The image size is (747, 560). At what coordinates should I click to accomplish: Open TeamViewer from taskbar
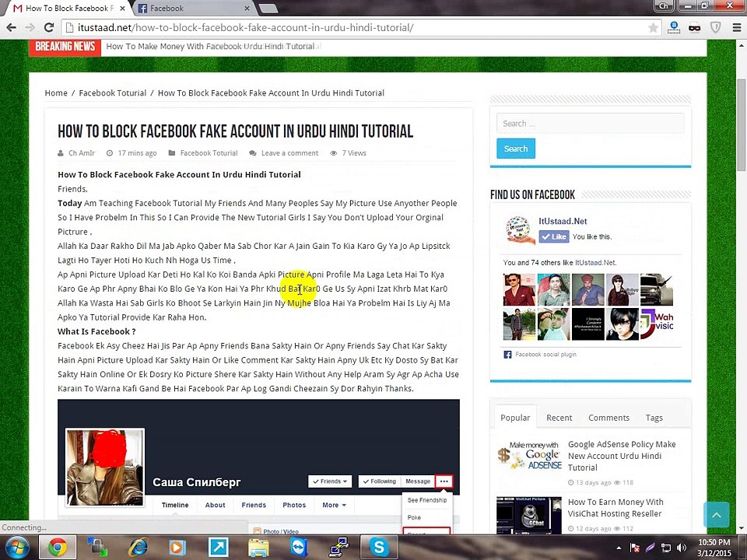pos(299,547)
